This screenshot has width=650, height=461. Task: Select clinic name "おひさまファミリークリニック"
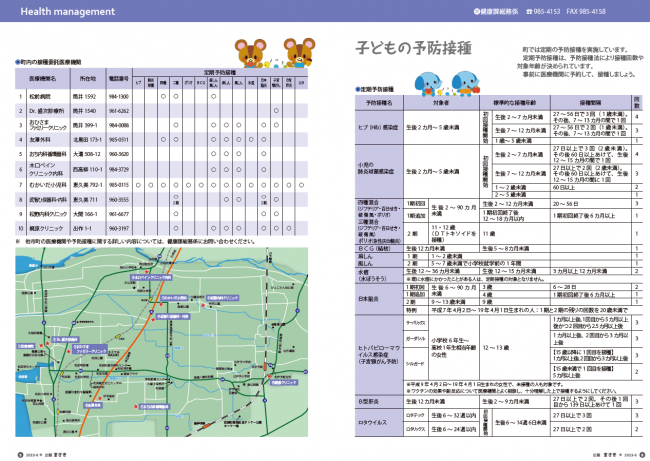[x=47, y=125]
